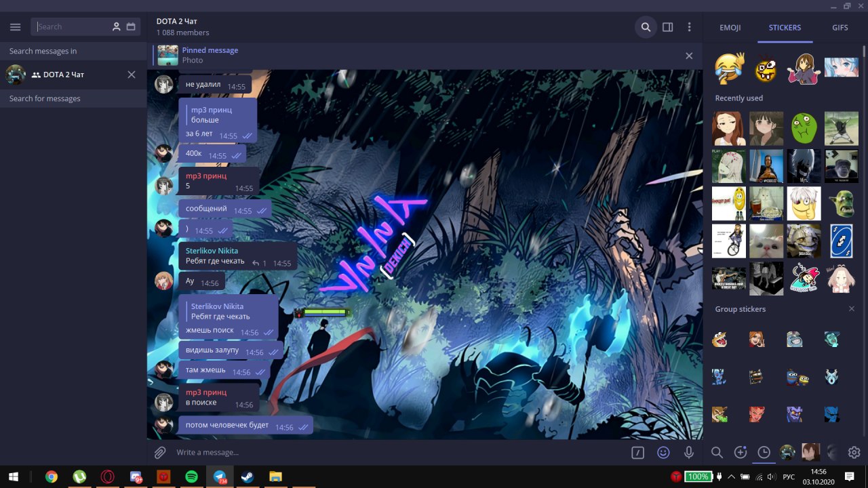868x488 pixels.
Task: Send the green orc head sticker
Action: (842, 204)
